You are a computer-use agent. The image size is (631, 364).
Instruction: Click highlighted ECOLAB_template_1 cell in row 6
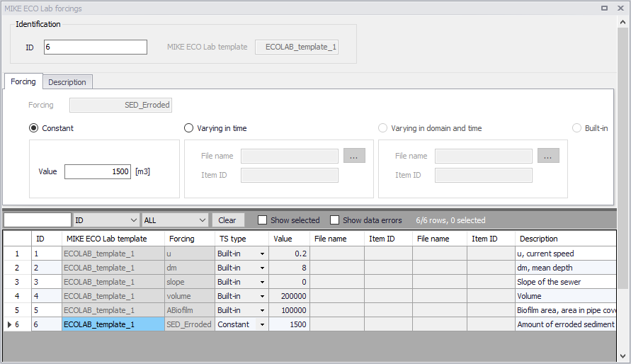[113, 324]
